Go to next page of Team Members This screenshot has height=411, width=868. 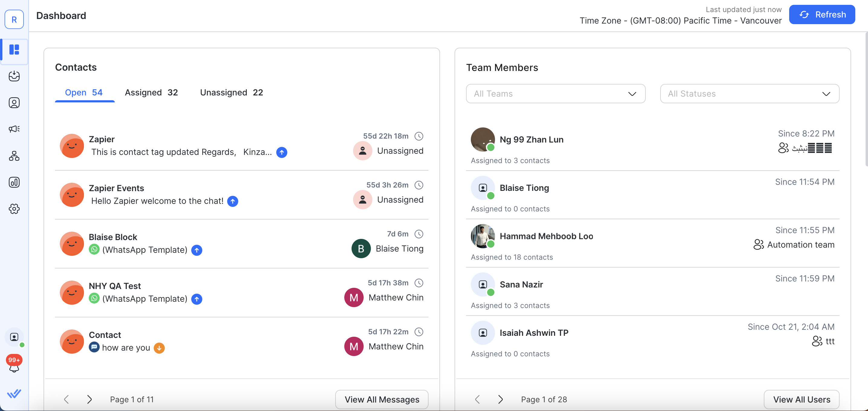click(x=500, y=399)
